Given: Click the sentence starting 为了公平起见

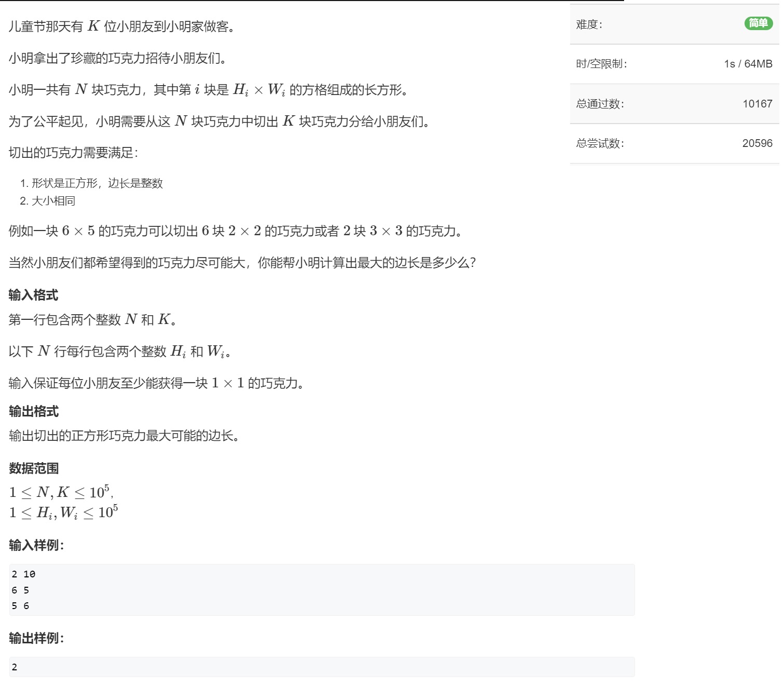Looking at the screenshot, I should tap(220, 122).
